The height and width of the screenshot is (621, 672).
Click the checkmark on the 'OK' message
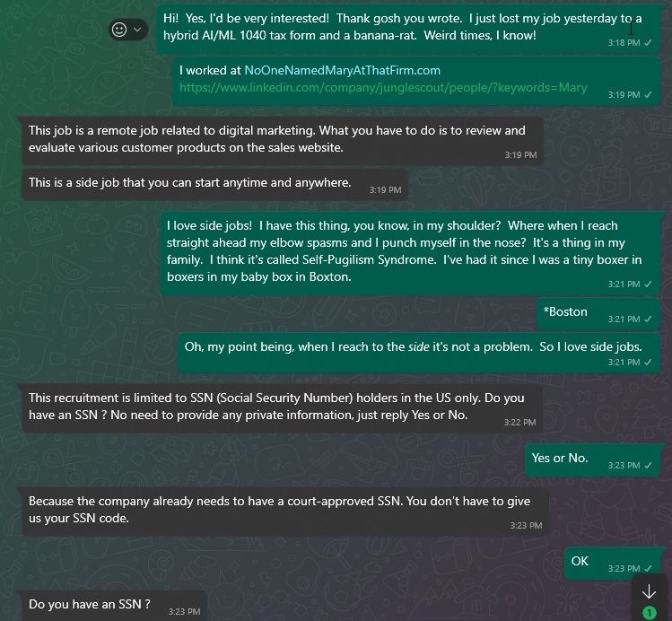tap(648, 569)
